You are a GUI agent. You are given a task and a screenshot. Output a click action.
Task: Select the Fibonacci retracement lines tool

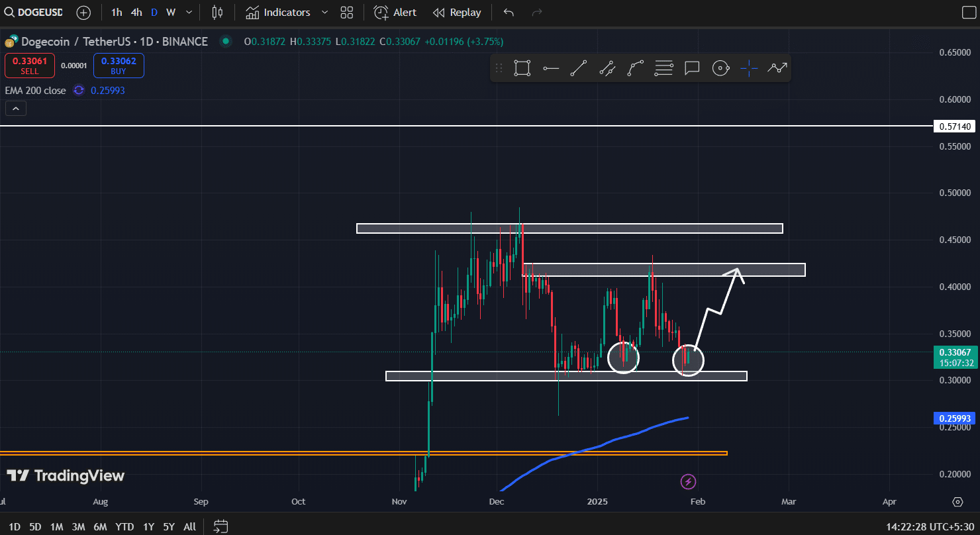663,68
